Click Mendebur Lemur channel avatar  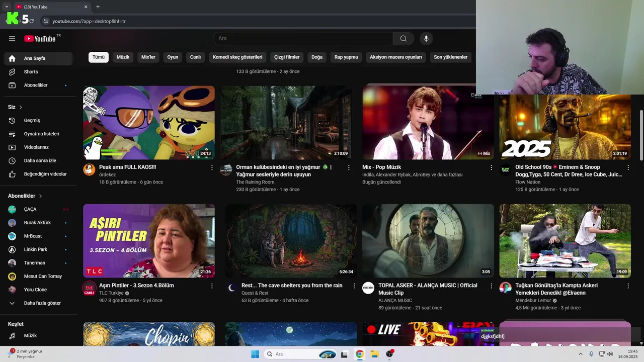click(x=505, y=288)
